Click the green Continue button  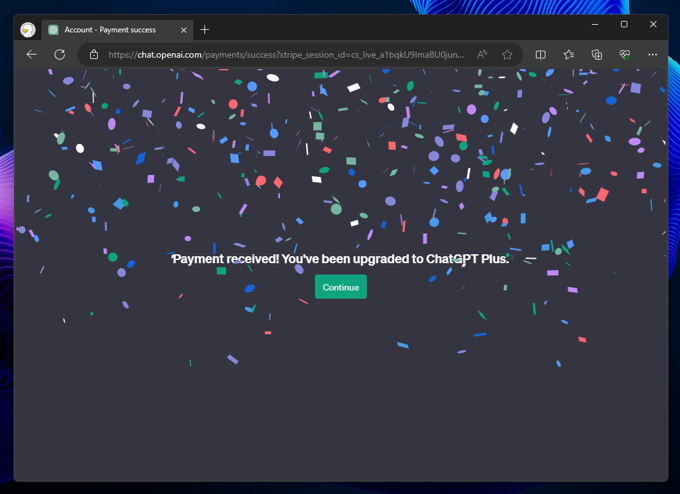click(x=340, y=287)
